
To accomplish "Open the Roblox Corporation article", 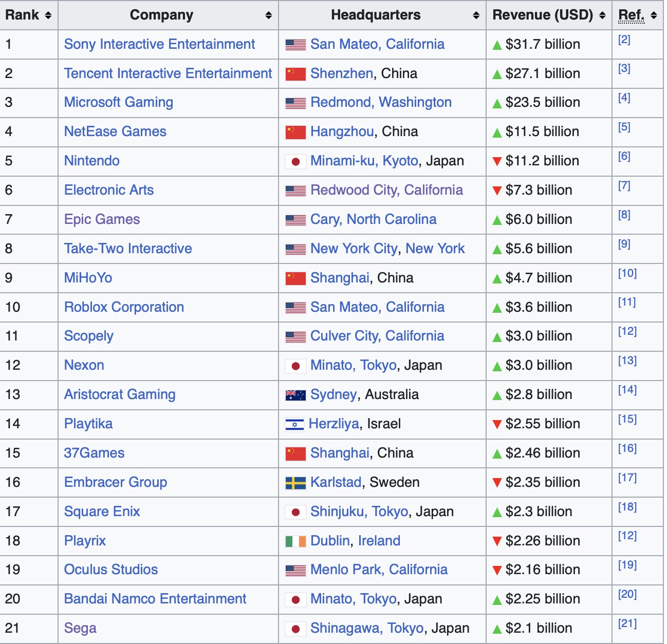I will tap(124, 307).
